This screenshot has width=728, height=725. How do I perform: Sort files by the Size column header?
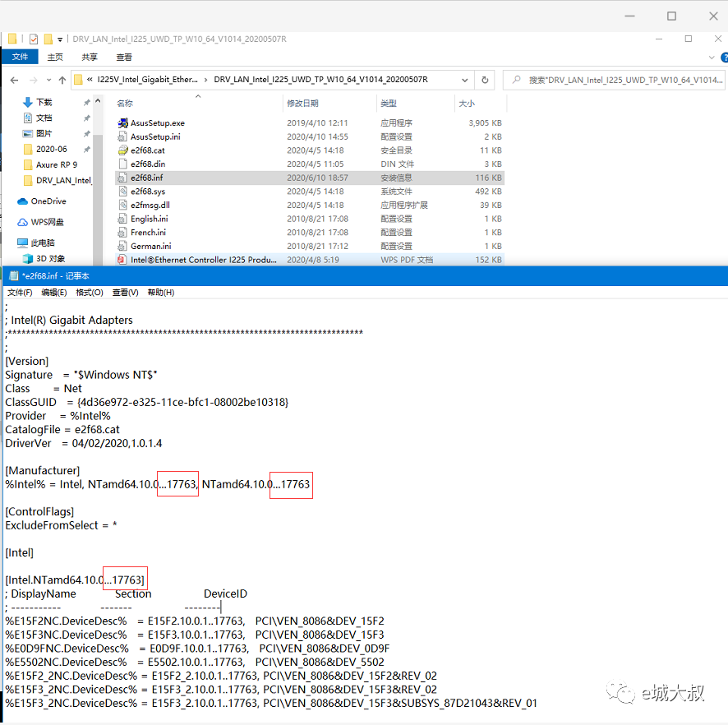(481, 103)
